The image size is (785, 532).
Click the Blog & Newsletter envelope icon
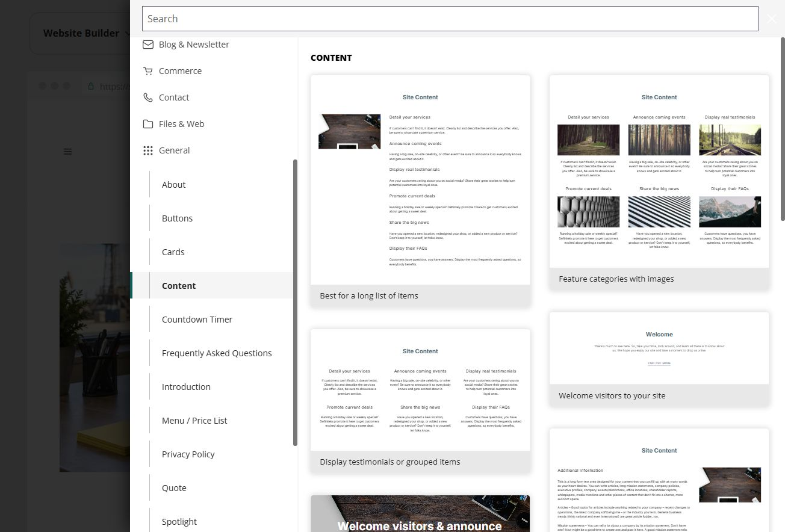147,45
